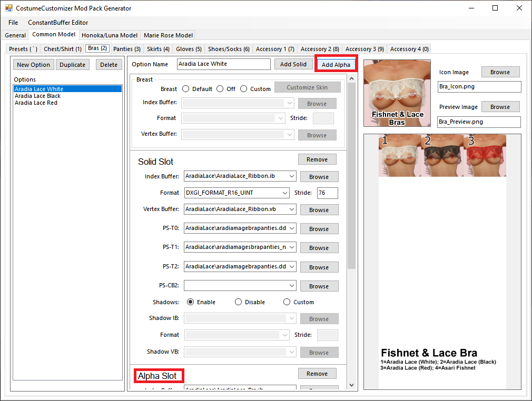
Task: Browse for the Icon Image
Action: click(x=500, y=72)
